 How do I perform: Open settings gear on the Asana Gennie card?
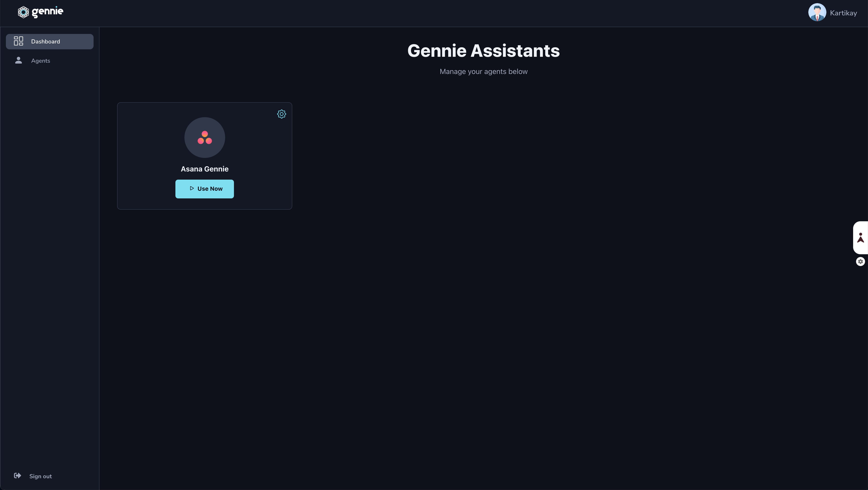pyautogui.click(x=281, y=114)
